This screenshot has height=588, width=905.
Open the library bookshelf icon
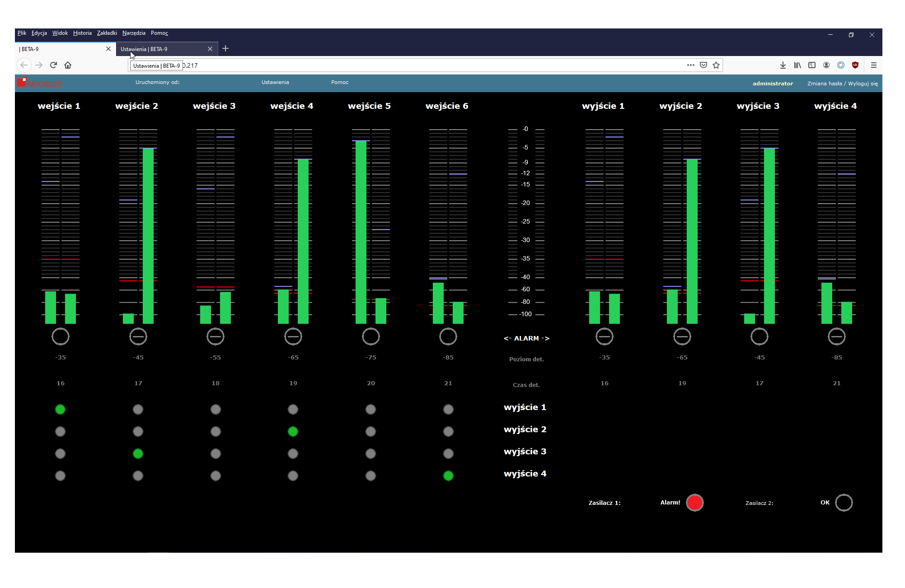pyautogui.click(x=797, y=65)
